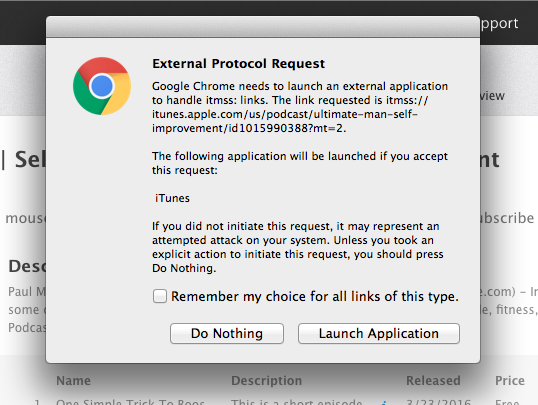Screen dimensions: 538x405
Task: Click the dialog title bar
Action: (263, 27)
